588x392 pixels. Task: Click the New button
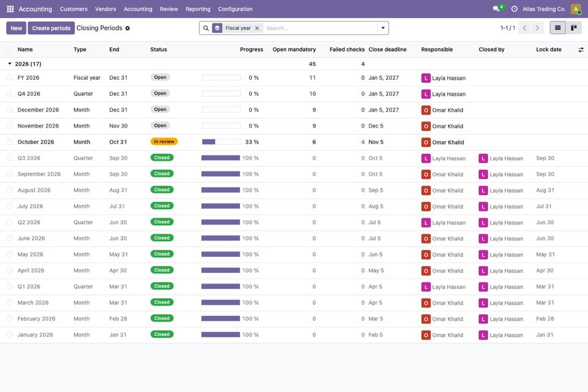[16, 28]
